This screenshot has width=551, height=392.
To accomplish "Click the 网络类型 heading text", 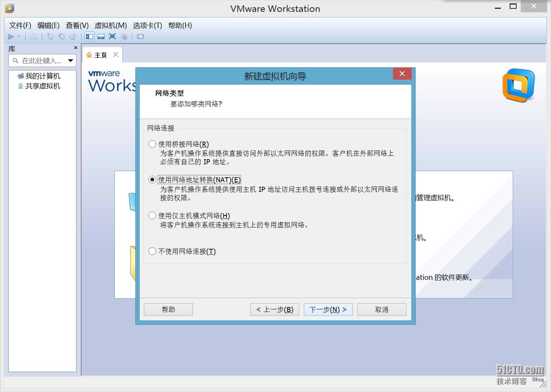I will 170,93.
